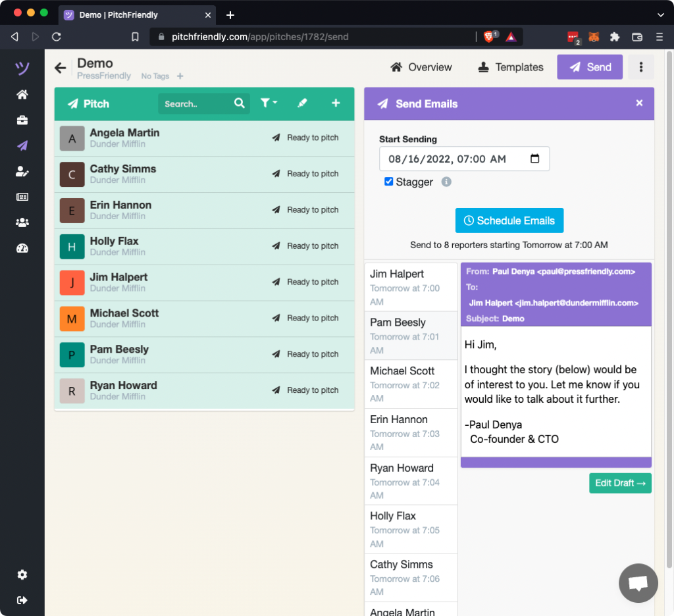Uncheck the Stagger checkbox
The image size is (674, 616).
click(389, 182)
